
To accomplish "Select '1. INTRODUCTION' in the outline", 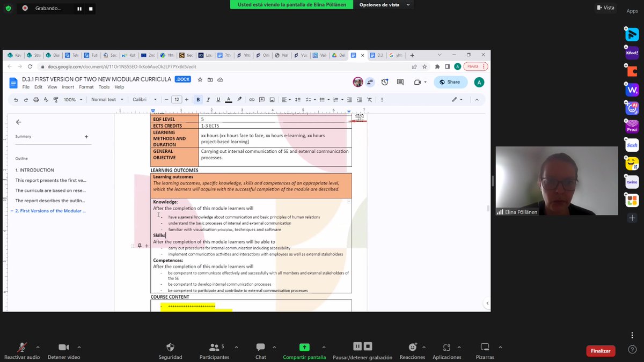I will pos(35,170).
